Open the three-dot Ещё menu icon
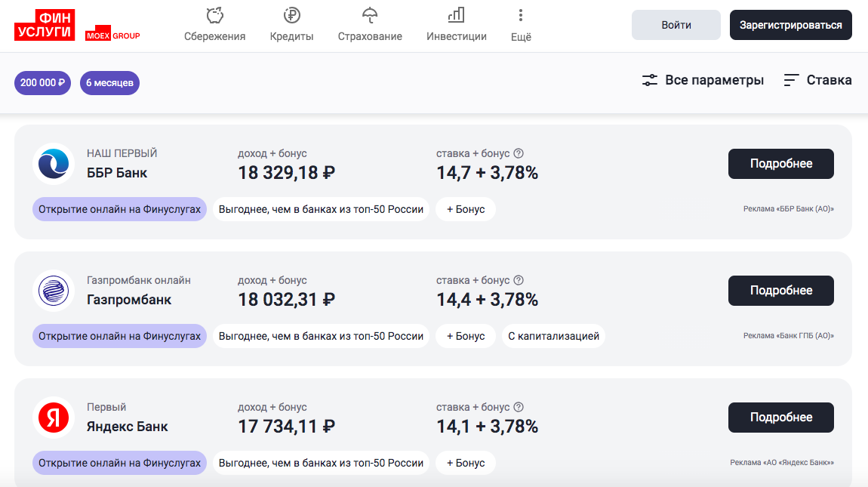The width and height of the screenshot is (868, 487). point(520,15)
